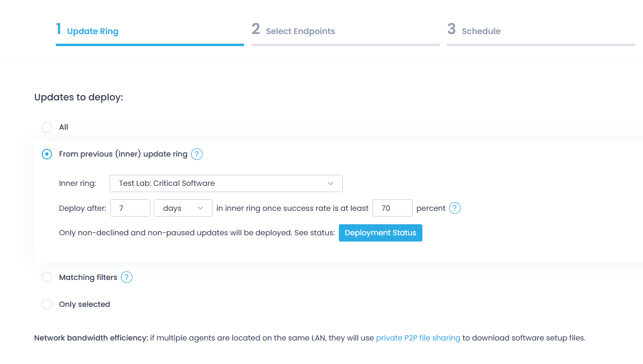Screen dimensions: 643x364
Task: Click the step number '2' circle indicator
Action: click(x=255, y=29)
